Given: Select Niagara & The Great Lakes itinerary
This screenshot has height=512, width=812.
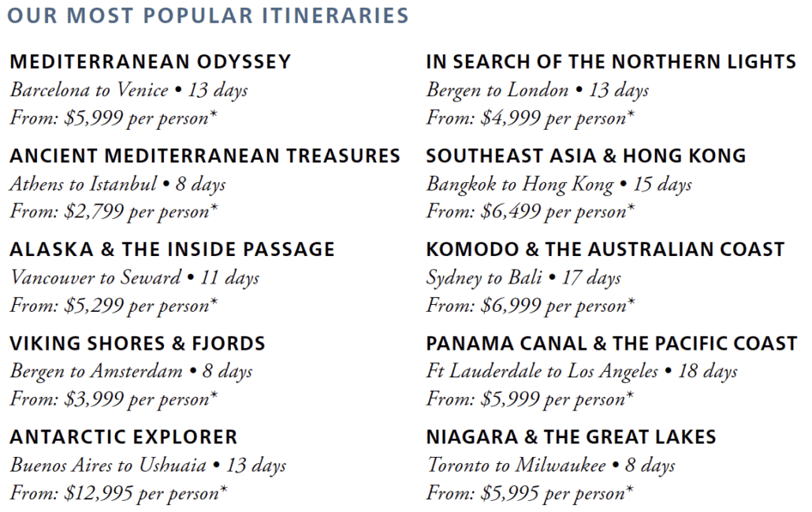Looking at the screenshot, I should (x=572, y=437).
